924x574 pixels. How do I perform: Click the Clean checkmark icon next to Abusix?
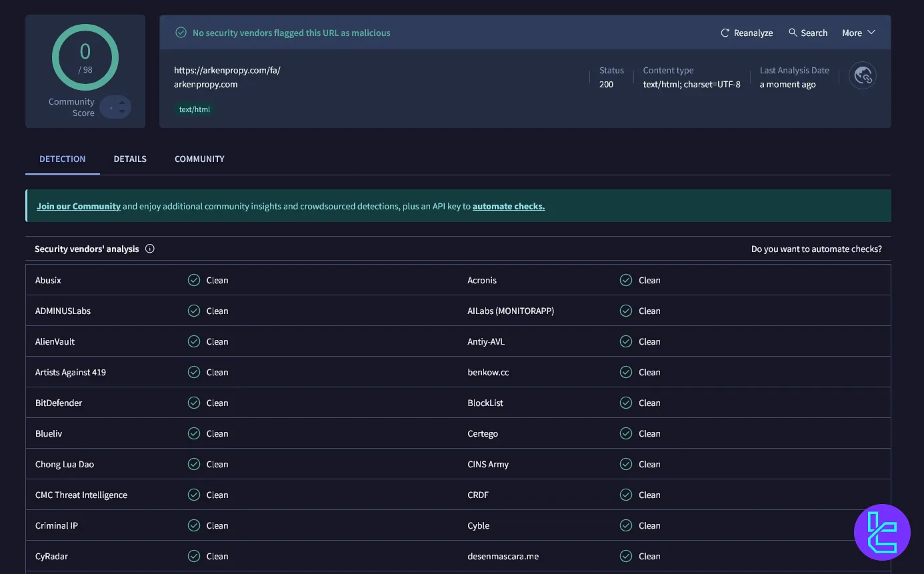point(194,279)
